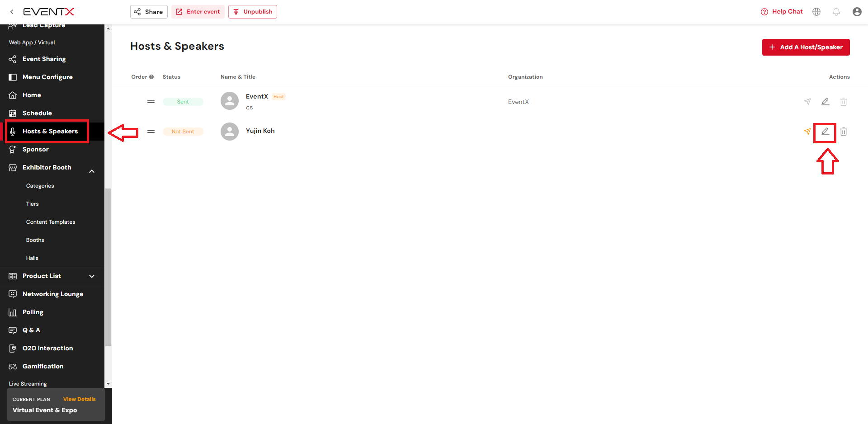Click View Details for current plan
The height and width of the screenshot is (424, 868).
pyautogui.click(x=80, y=399)
